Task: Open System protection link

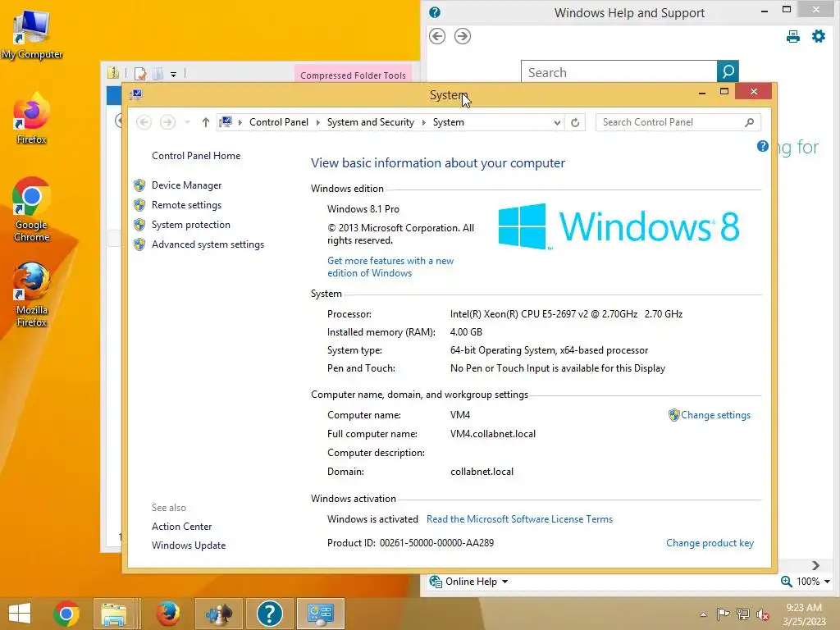Action: coord(190,225)
